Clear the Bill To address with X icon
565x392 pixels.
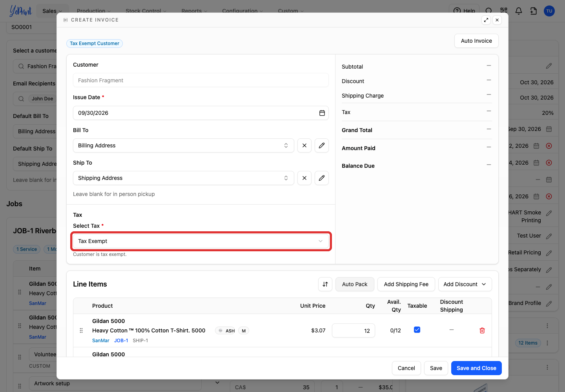point(304,145)
